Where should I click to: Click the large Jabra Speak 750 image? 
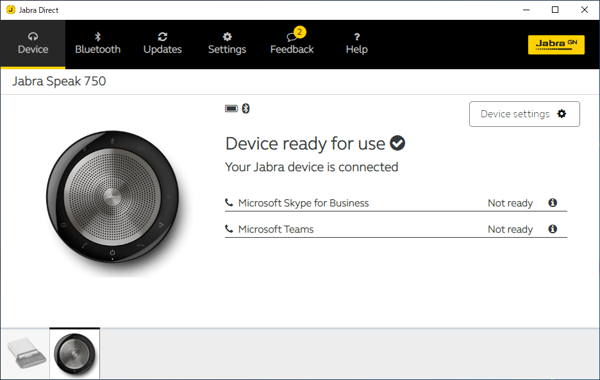(x=113, y=197)
